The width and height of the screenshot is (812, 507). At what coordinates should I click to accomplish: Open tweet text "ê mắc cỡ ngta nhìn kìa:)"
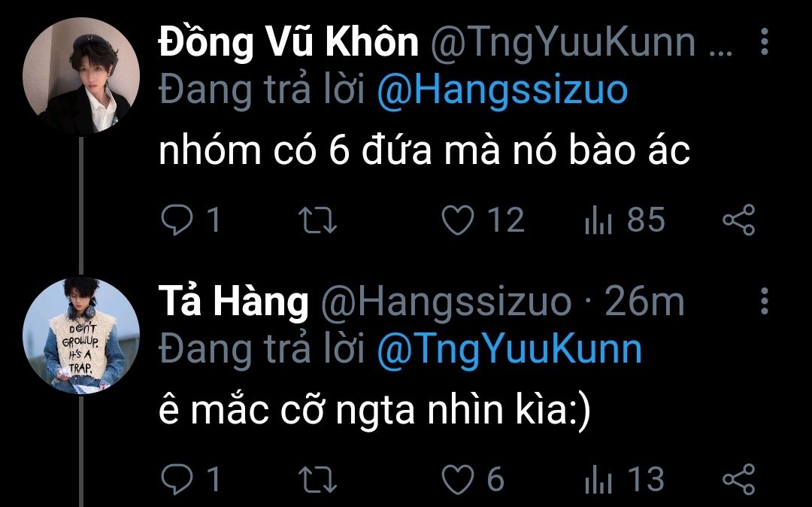tap(375, 411)
